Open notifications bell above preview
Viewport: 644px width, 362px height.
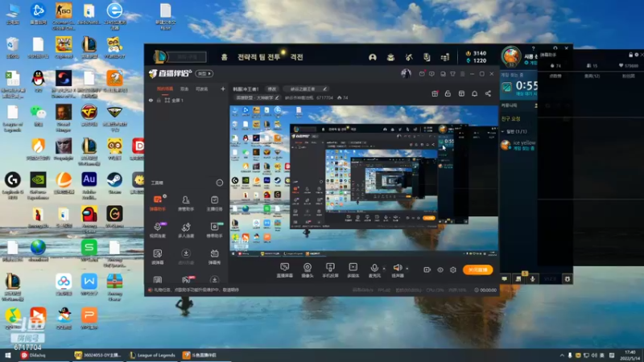point(474,93)
